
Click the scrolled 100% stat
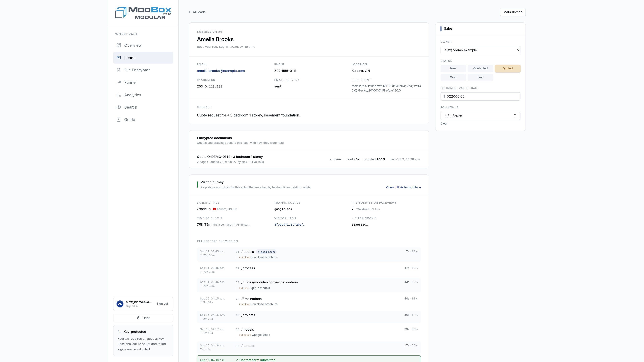(374, 159)
